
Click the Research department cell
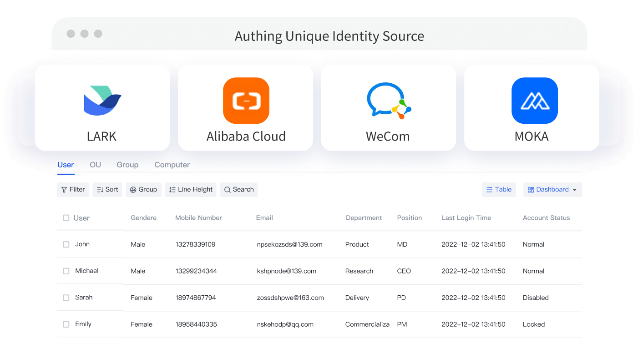point(360,271)
